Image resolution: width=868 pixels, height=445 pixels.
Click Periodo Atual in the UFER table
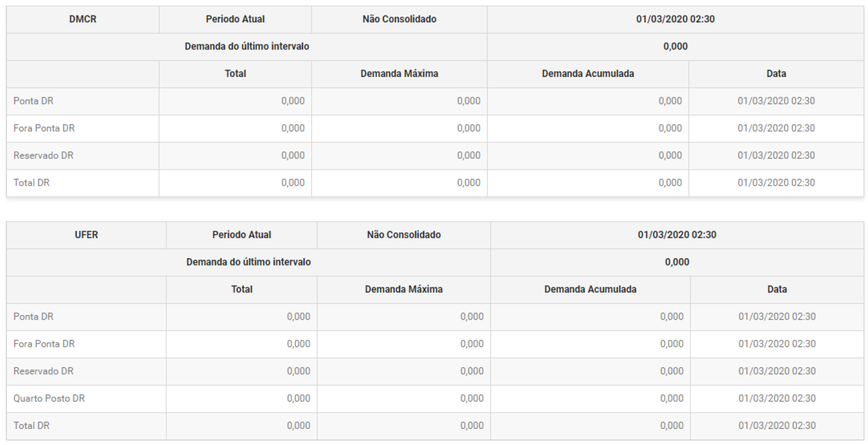click(x=242, y=235)
